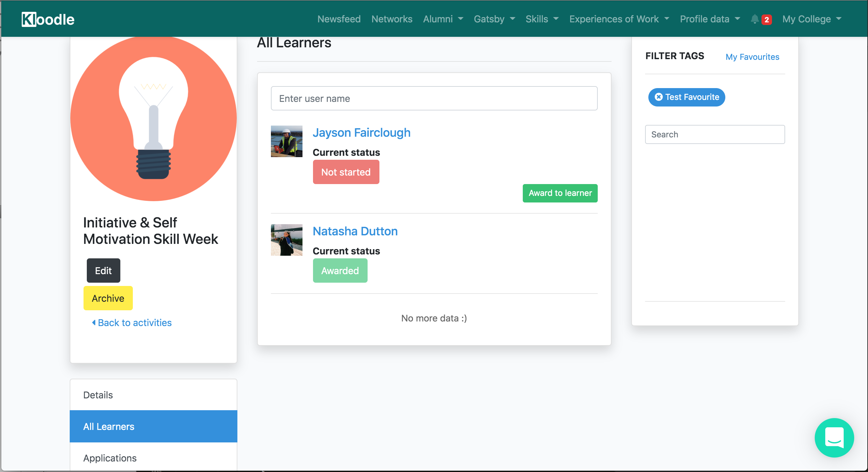Open the Applications tab
Image resolution: width=868 pixels, height=472 pixels.
point(153,457)
